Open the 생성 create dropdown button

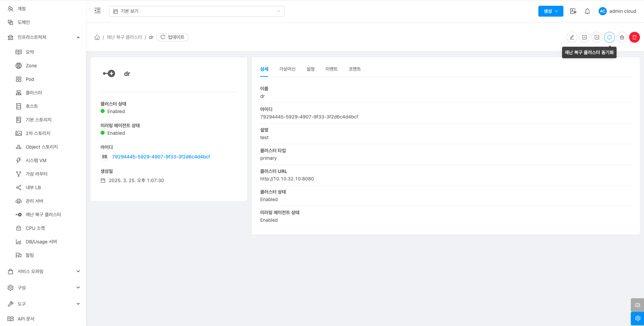pyautogui.click(x=551, y=11)
